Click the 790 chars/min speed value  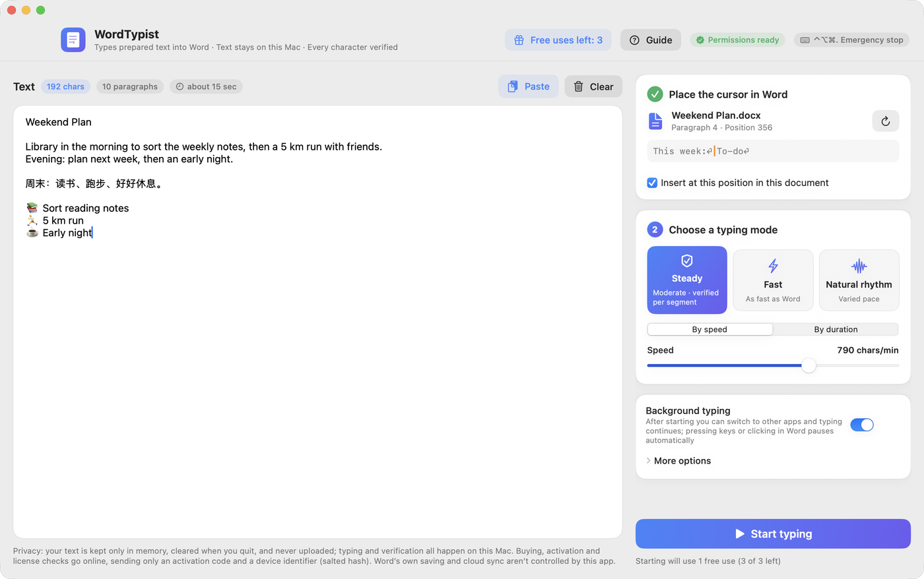coord(868,350)
